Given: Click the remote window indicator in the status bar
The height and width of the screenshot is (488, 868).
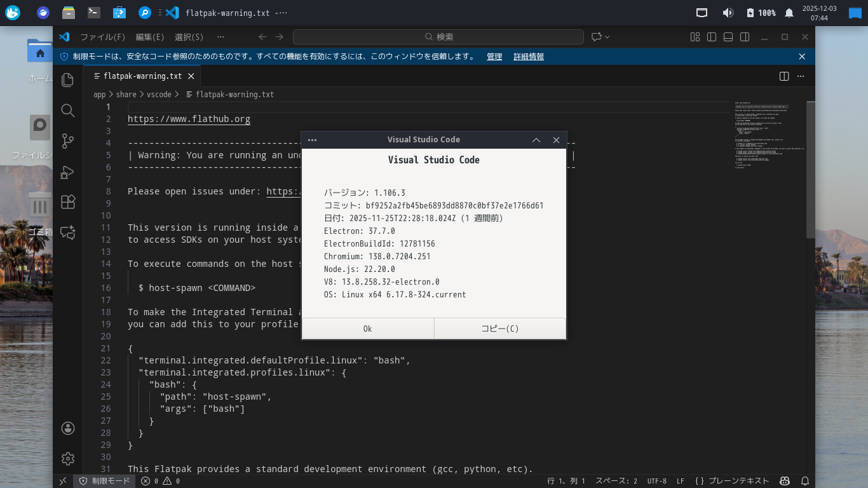Looking at the screenshot, I should (63, 481).
